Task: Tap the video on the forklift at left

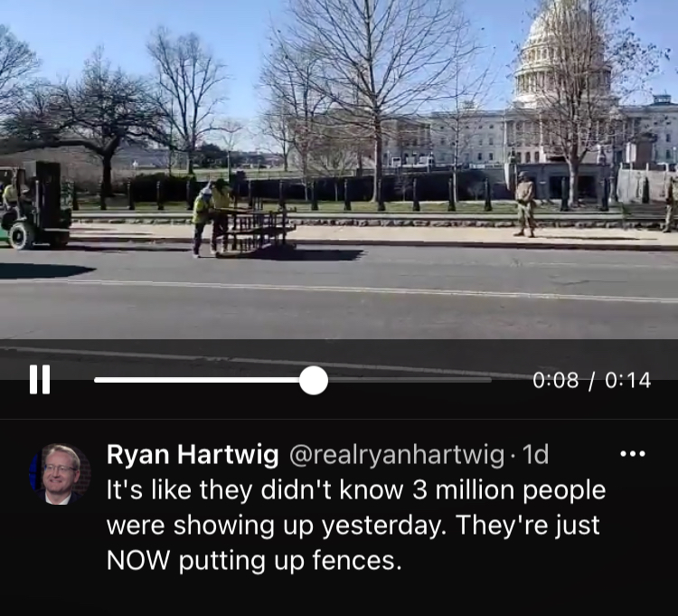Action: pos(34,205)
